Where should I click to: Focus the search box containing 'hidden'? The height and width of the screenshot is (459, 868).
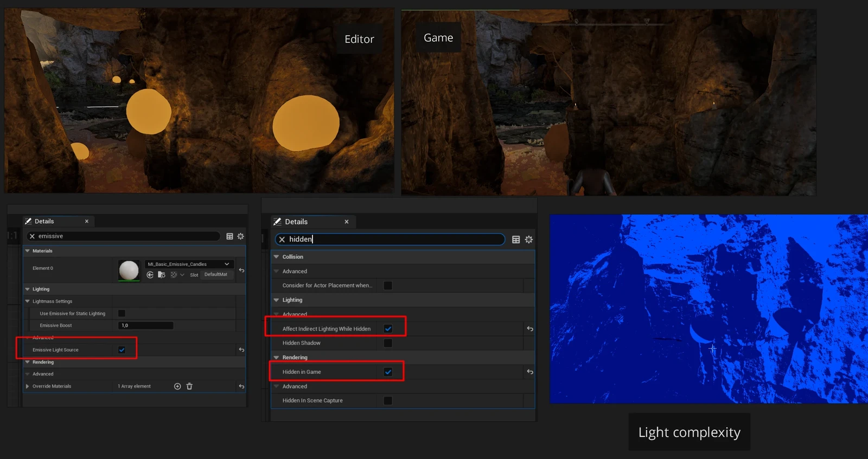pos(390,240)
